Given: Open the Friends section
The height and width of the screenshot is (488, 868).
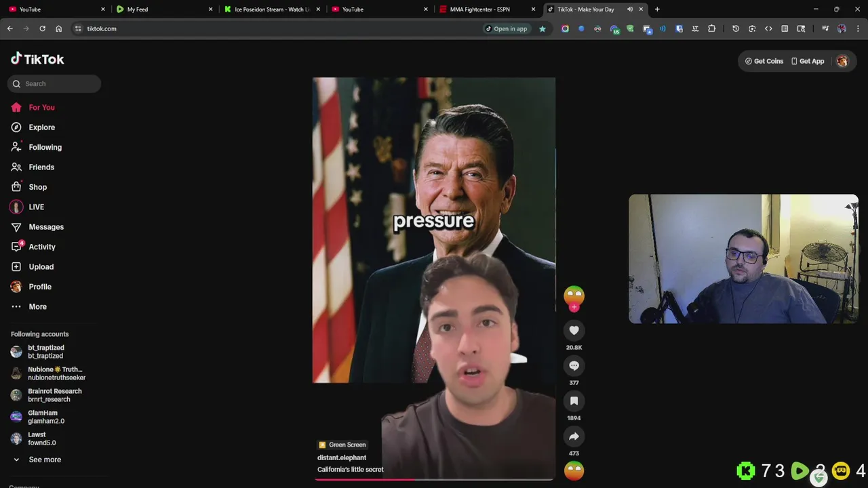Looking at the screenshot, I should point(33,167).
